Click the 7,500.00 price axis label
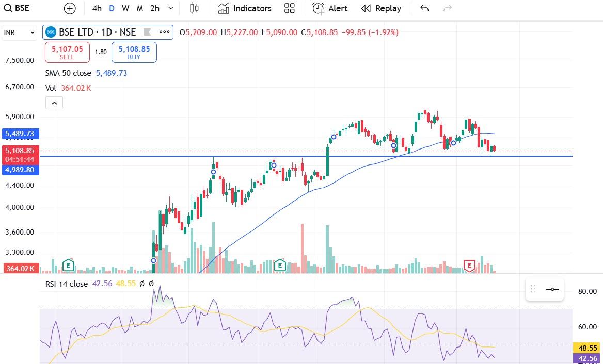This screenshot has height=364, width=603. (x=20, y=60)
